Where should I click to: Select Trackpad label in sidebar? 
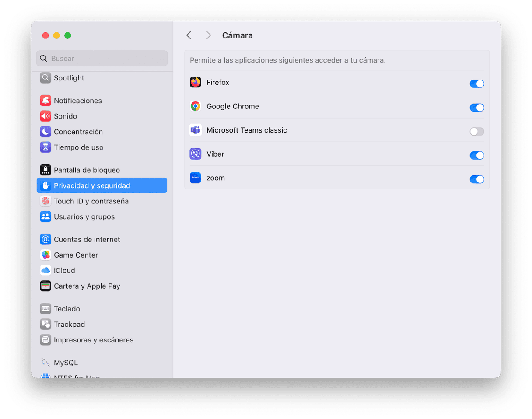point(70,325)
